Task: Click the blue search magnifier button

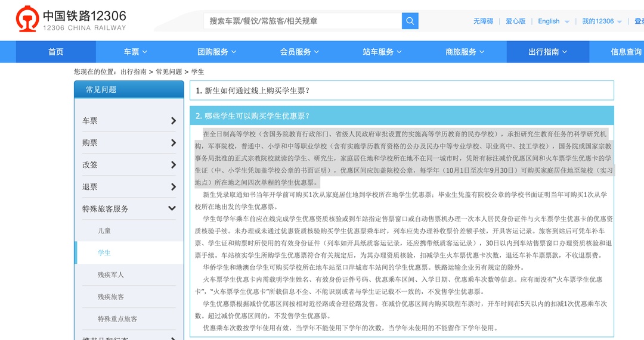Action: coord(410,21)
